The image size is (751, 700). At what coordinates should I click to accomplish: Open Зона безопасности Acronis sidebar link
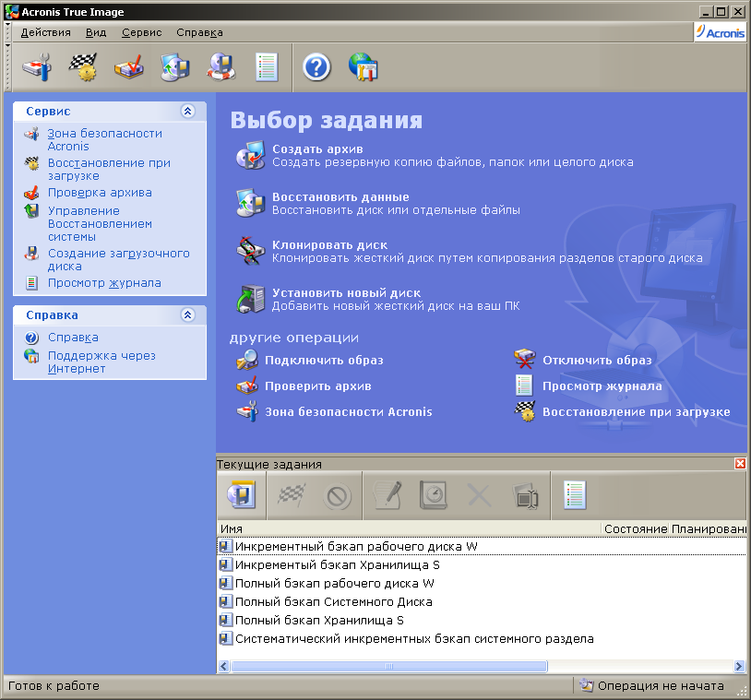105,140
